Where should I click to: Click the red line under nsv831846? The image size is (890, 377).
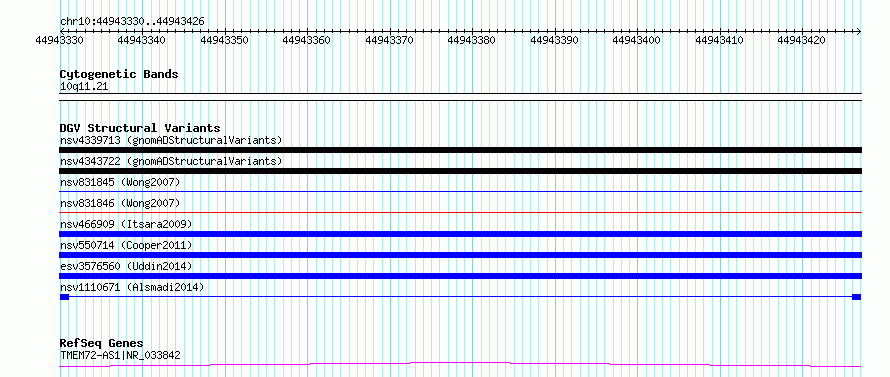click(x=460, y=213)
